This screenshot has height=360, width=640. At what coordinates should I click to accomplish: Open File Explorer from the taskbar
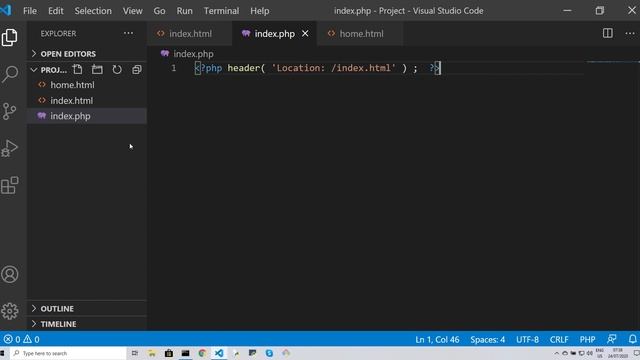pyautogui.click(x=152, y=353)
